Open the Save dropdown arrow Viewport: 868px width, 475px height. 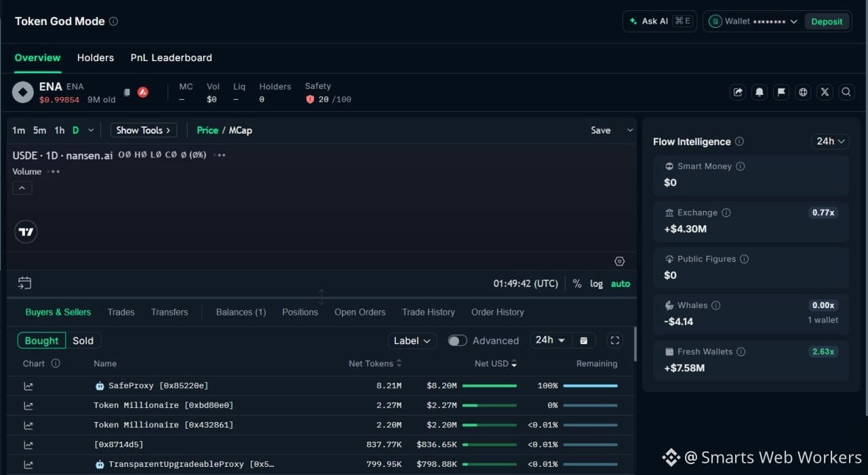630,130
